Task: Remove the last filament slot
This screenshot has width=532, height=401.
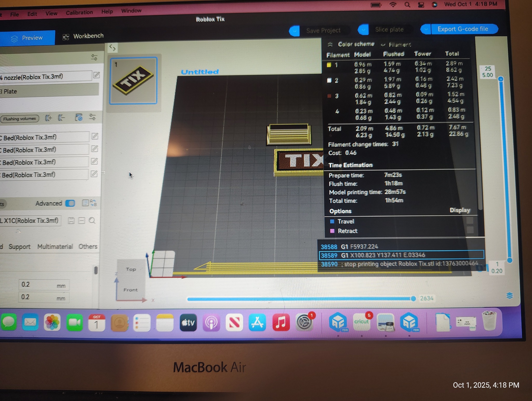Action: point(61,118)
